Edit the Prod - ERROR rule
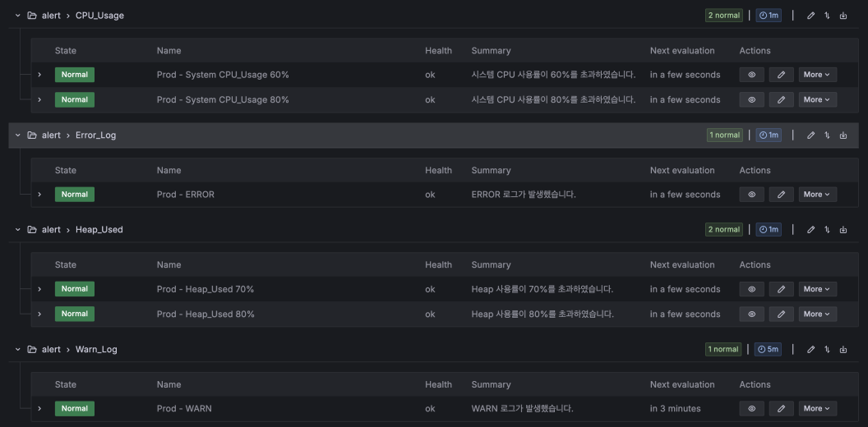This screenshot has height=427, width=868. tap(781, 195)
